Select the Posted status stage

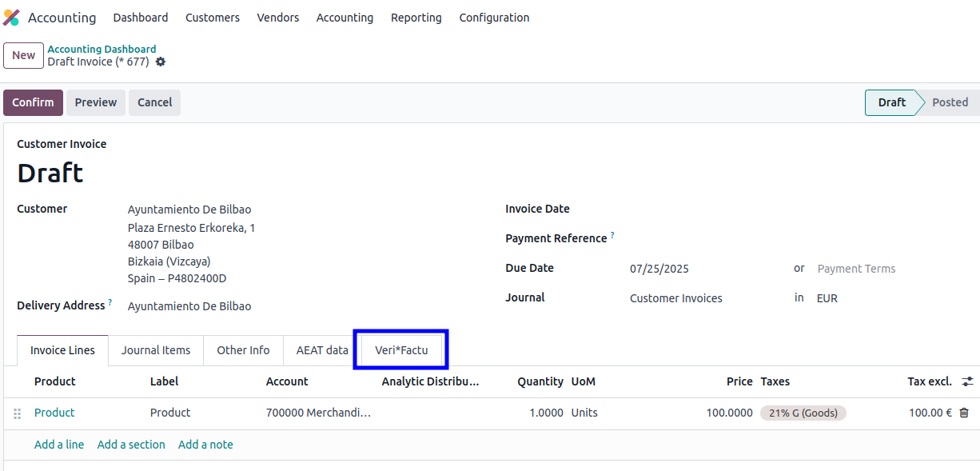(x=949, y=102)
